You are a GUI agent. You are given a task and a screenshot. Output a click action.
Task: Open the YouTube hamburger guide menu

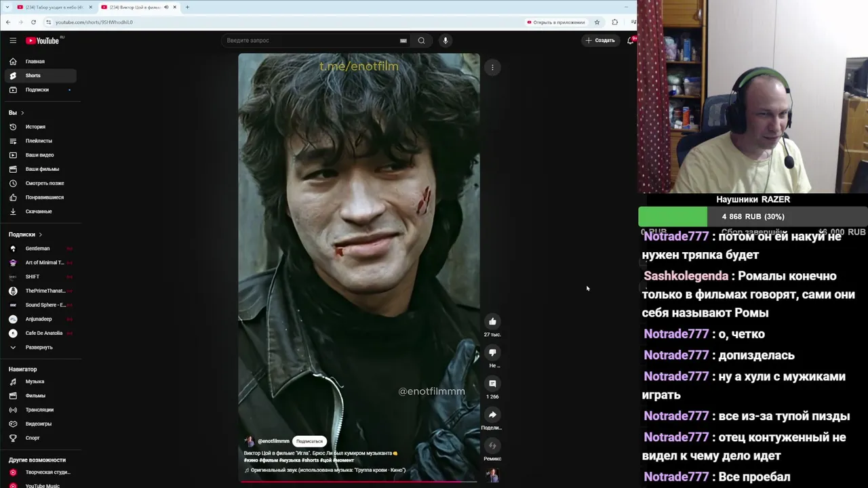tap(13, 41)
